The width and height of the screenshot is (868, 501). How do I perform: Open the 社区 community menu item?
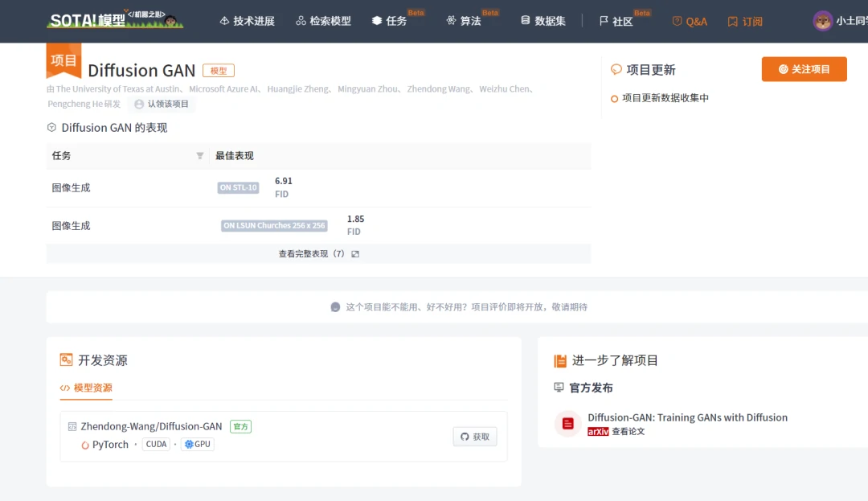pyautogui.click(x=616, y=21)
